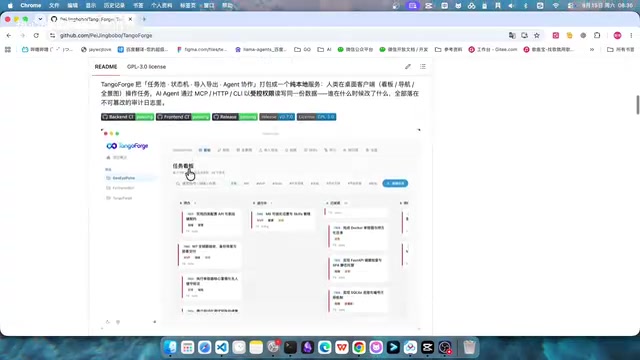Open the figma.com bookmark
Screen dimensions: 640x360
202,49
